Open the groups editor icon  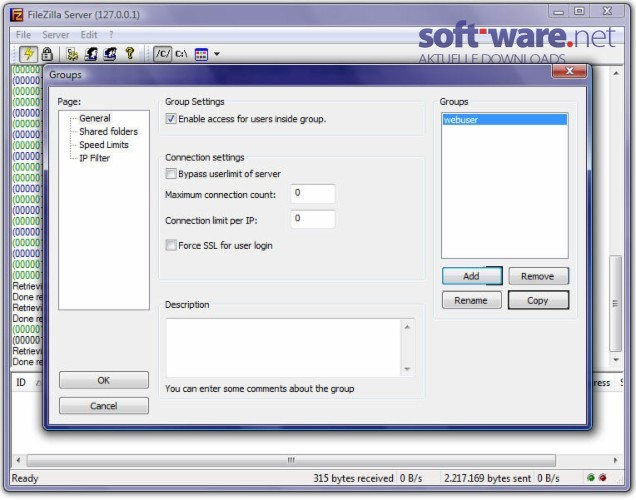point(110,54)
